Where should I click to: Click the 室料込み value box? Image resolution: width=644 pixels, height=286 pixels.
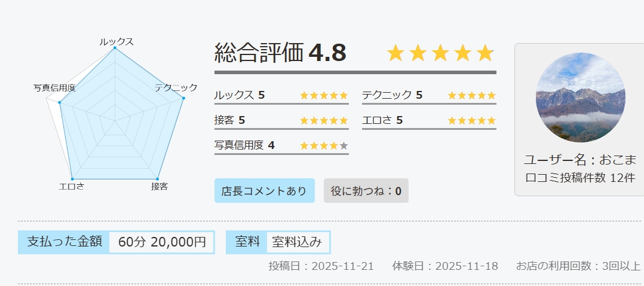pos(297,242)
